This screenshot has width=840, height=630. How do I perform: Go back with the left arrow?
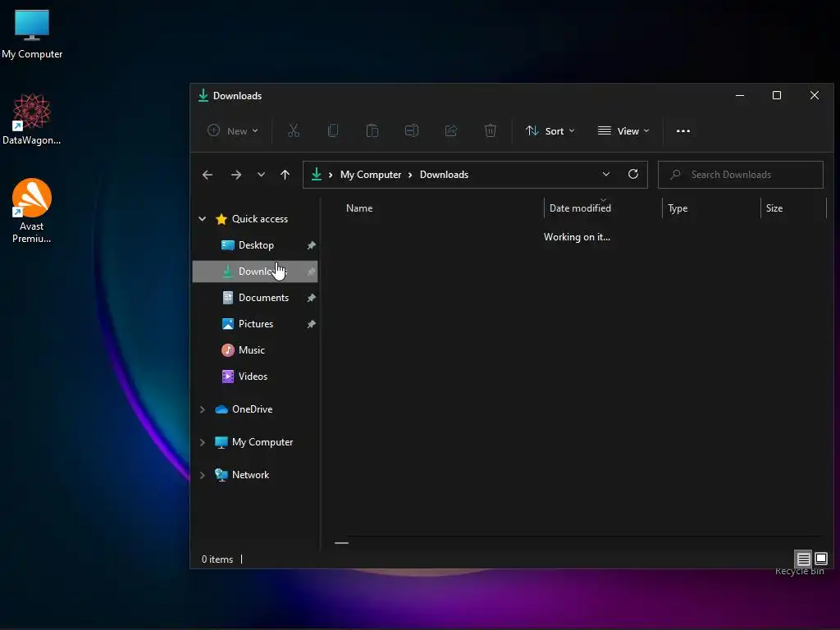[208, 175]
